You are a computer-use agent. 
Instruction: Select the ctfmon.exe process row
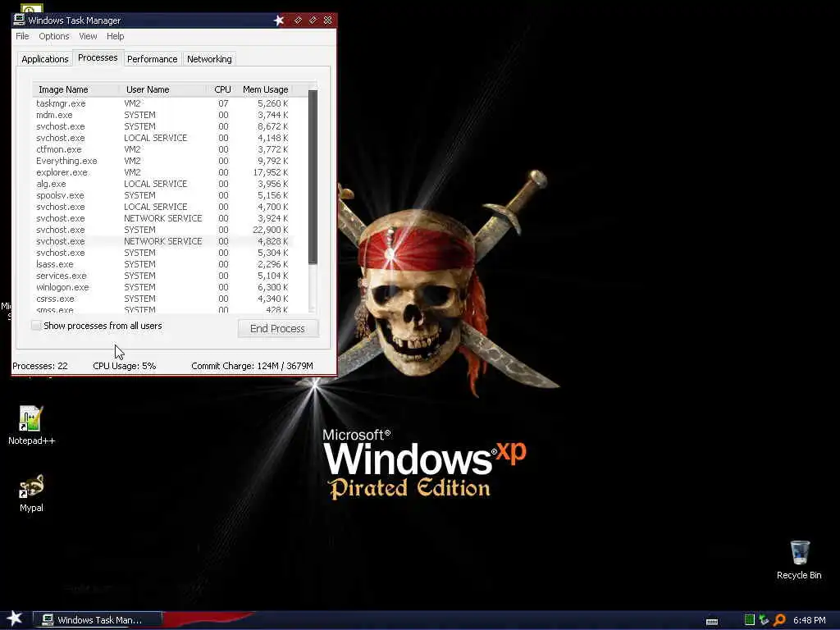[163, 149]
